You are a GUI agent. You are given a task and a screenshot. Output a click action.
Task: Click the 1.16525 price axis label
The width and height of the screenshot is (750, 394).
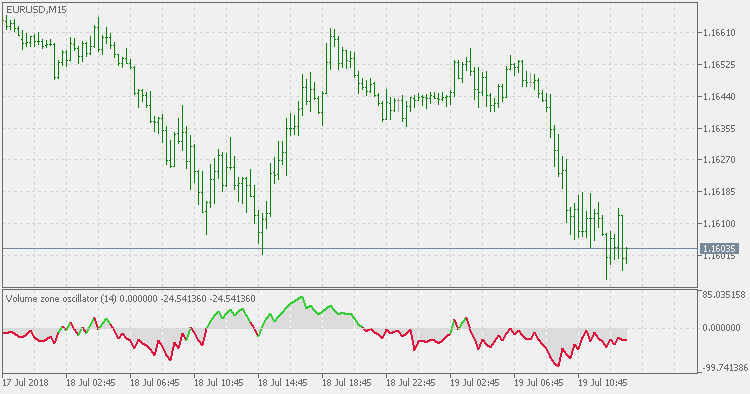tap(719, 65)
